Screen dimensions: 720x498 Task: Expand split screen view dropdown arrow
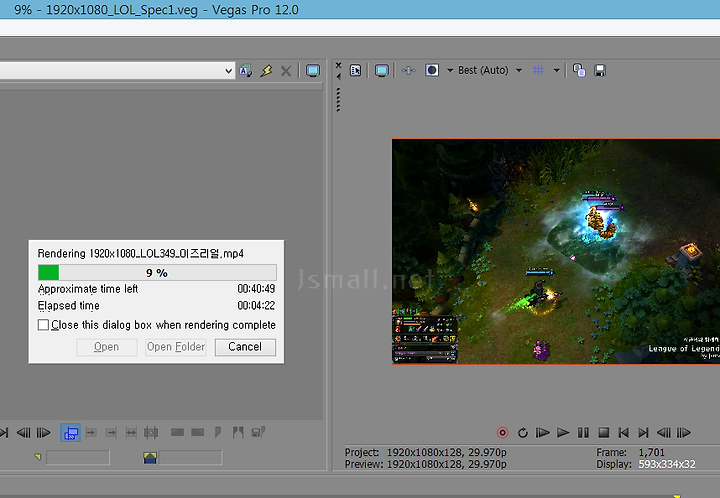[x=450, y=70]
